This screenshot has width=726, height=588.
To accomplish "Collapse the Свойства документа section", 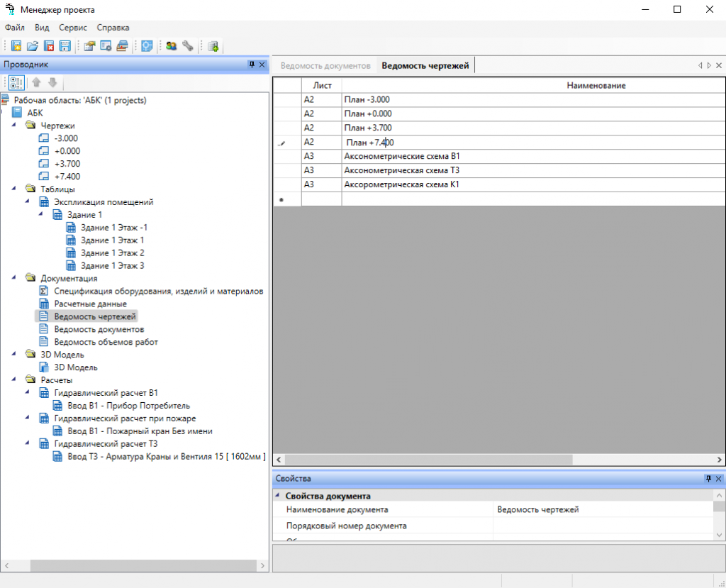I will click(x=277, y=496).
